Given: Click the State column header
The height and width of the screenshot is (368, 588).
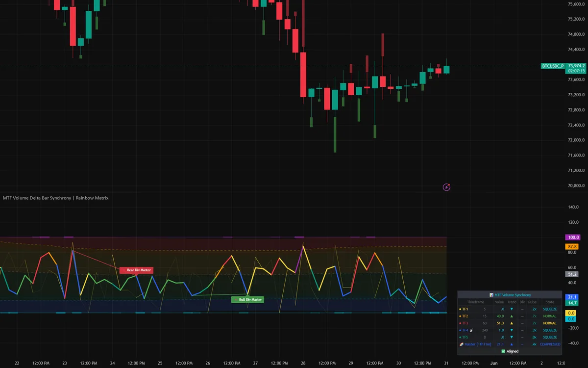Looking at the screenshot, I should pos(550,302).
